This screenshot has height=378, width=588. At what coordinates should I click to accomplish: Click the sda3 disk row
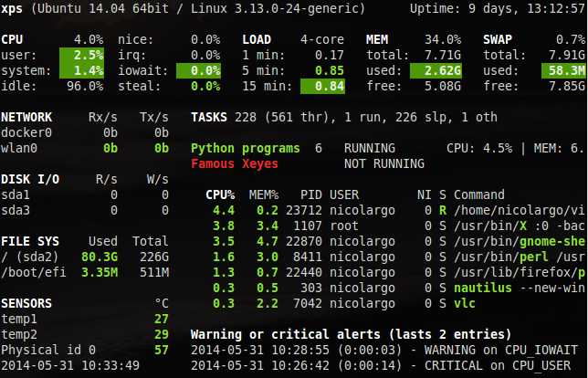click(85, 210)
